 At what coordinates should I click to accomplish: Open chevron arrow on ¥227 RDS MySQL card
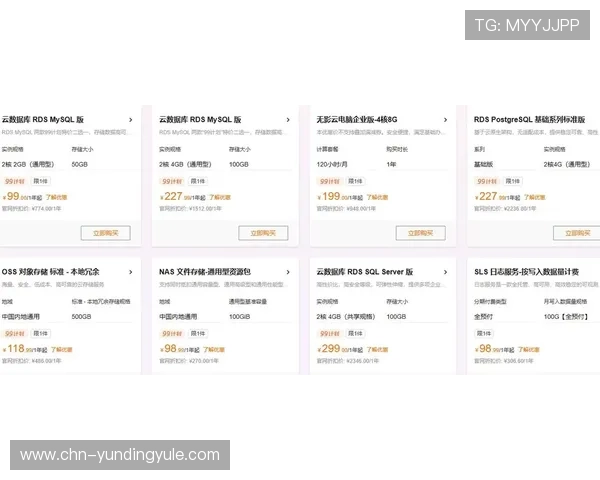(288, 120)
